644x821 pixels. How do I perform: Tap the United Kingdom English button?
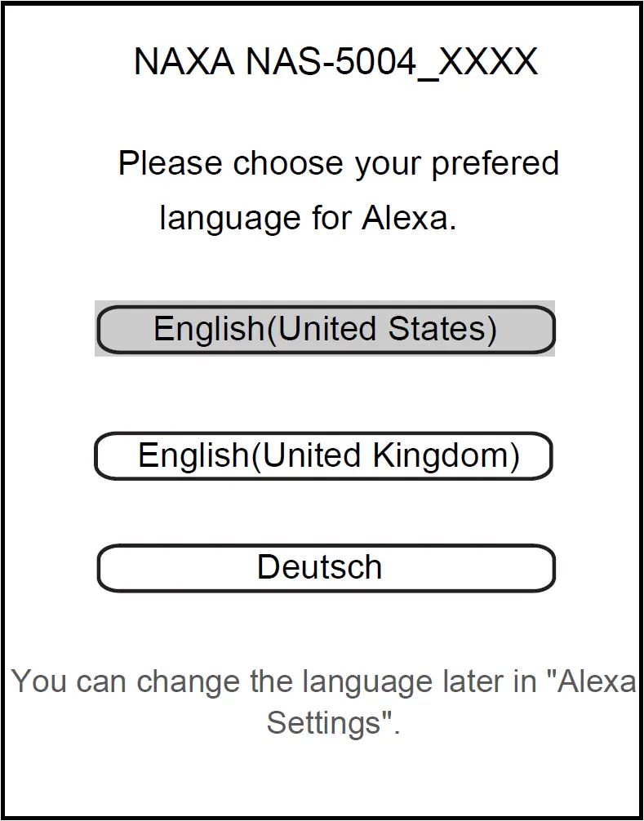pyautogui.click(x=324, y=455)
